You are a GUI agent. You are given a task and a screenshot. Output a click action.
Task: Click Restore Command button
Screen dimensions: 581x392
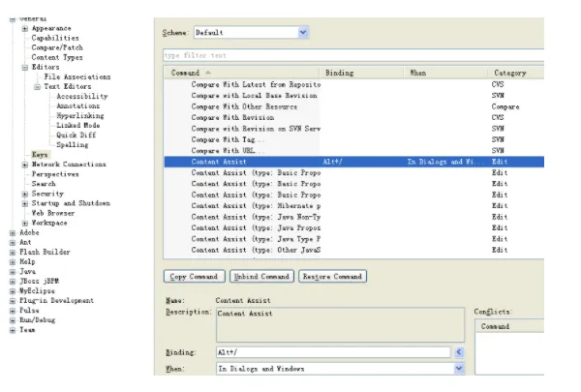(x=332, y=277)
